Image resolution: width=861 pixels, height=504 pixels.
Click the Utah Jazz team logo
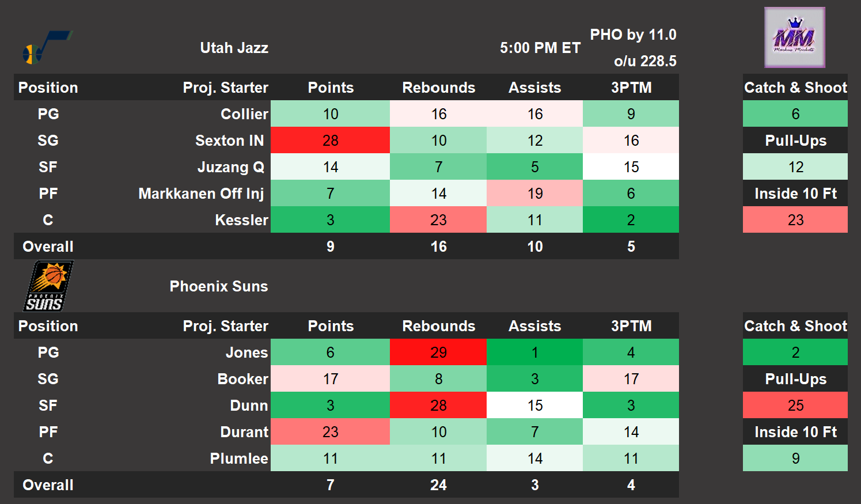(x=46, y=47)
